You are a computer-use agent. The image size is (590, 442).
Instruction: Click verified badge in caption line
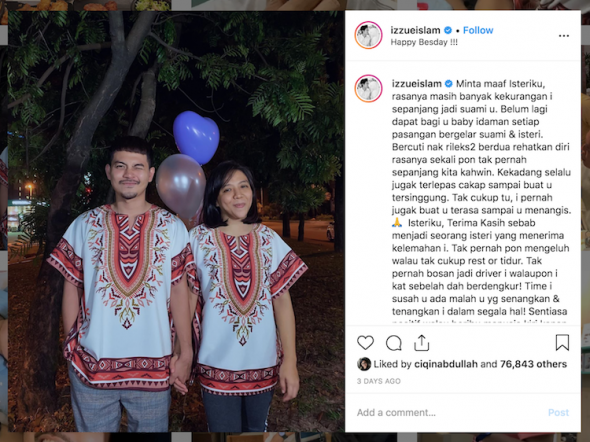pyautogui.click(x=449, y=84)
